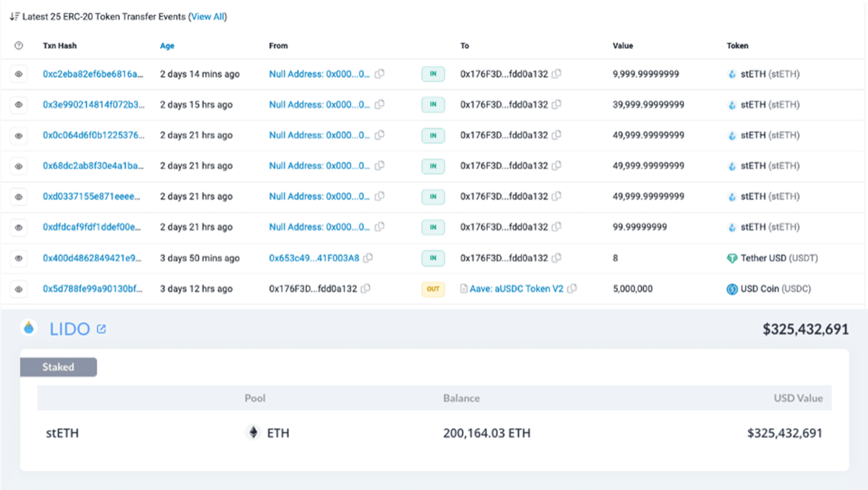Click the eye preview icon for txn 0xdfdcaf9fdf1ddef00e
Viewport: 868px width, 490px height.
pos(19,227)
